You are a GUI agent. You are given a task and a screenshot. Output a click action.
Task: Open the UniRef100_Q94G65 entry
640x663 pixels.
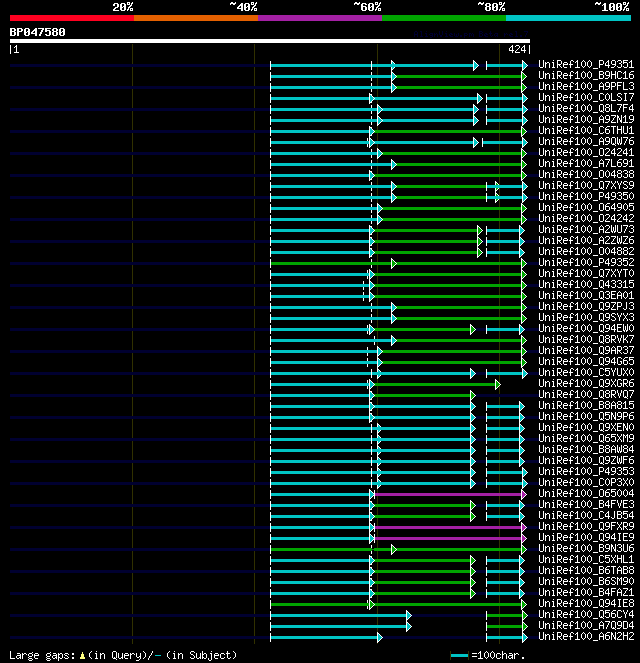pos(586,361)
